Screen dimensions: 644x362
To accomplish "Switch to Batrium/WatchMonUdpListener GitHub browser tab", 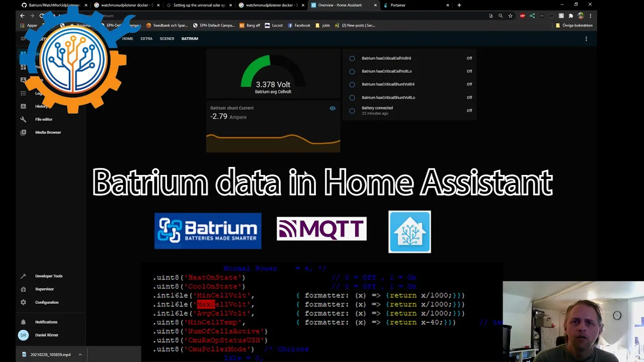I will coord(54,5).
